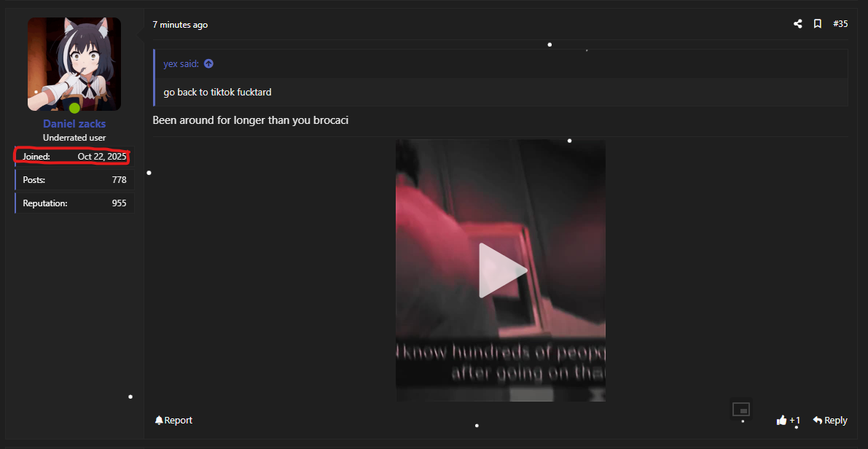
Task: Play the embedded video
Action: coord(501,270)
